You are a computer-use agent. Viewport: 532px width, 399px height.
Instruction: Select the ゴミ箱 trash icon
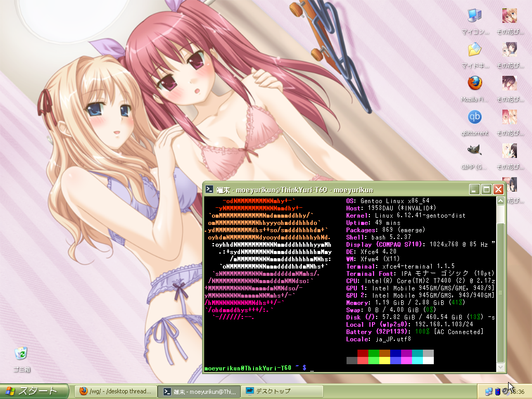21,353
